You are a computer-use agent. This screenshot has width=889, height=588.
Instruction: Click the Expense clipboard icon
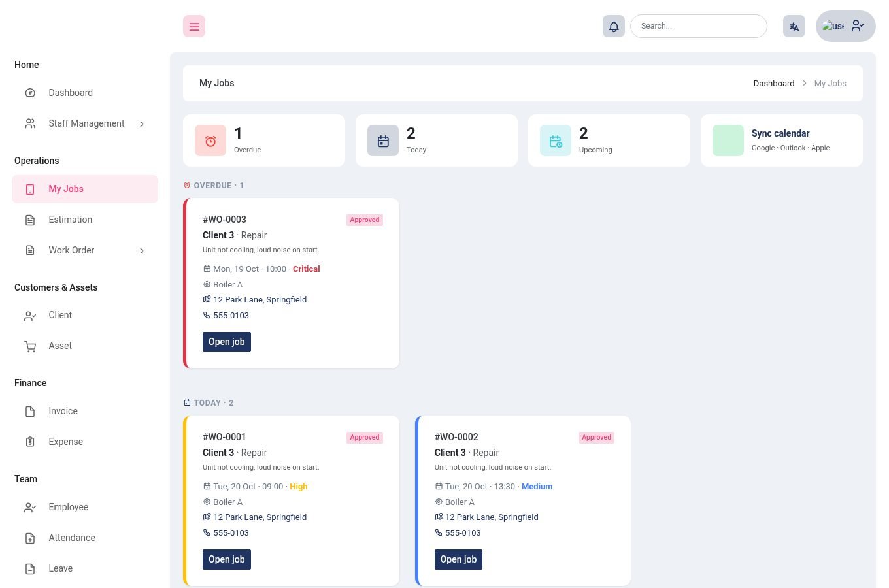pyautogui.click(x=30, y=442)
